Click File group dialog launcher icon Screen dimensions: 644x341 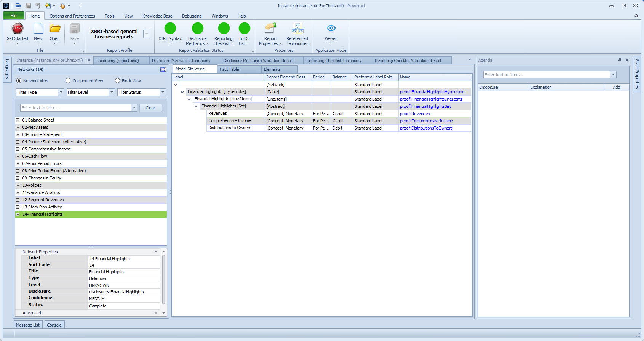point(82,51)
